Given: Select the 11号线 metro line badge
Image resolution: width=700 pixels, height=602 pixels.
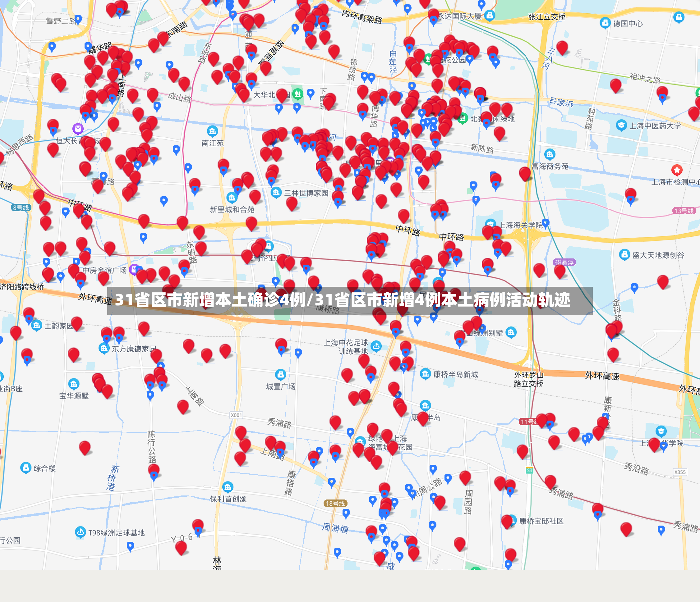Looking at the screenshot, I should click(x=529, y=422).
